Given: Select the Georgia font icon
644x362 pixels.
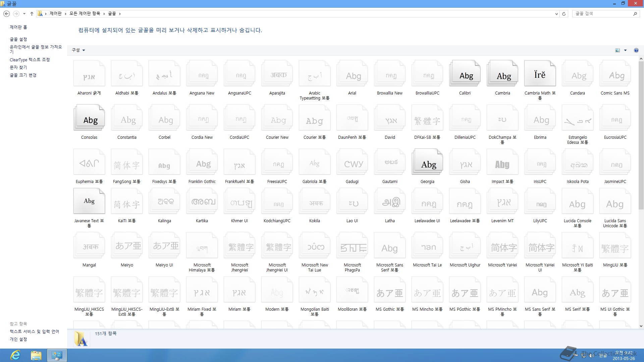Looking at the screenshot, I should coord(427,162).
